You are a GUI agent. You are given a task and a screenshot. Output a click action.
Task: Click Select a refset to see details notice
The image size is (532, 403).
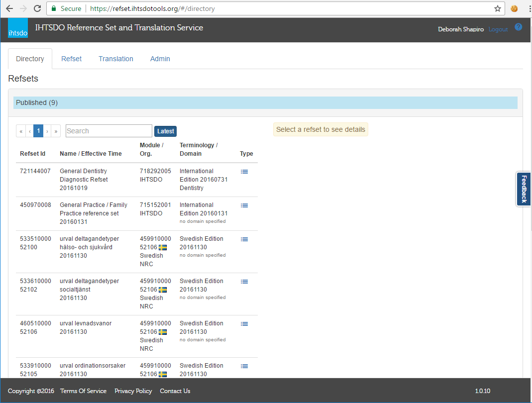320,129
